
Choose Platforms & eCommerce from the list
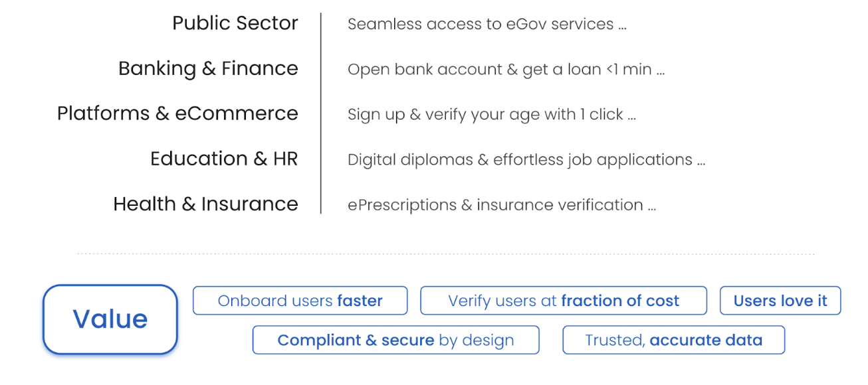(x=177, y=114)
